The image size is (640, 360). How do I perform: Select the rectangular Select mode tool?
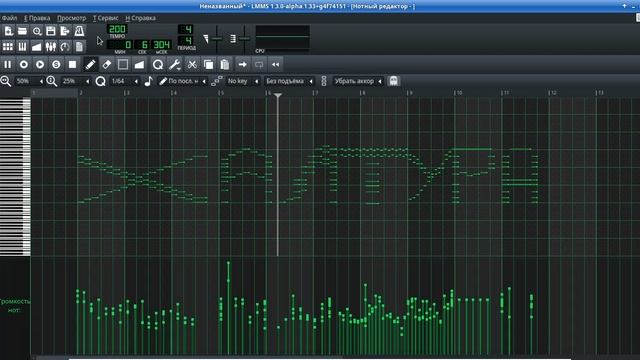[x=123, y=64]
